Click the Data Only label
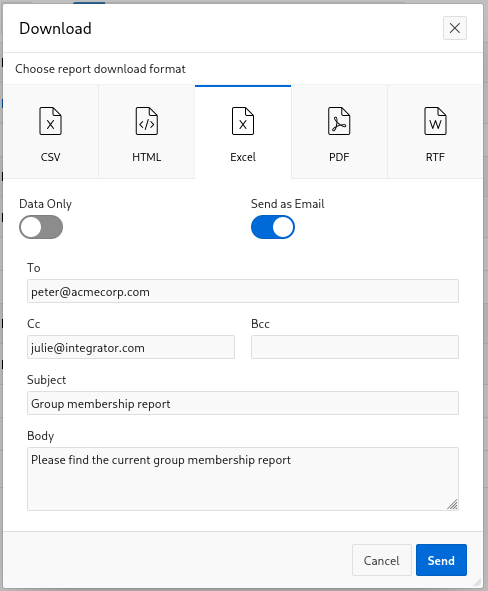488x591 pixels. coord(46,204)
